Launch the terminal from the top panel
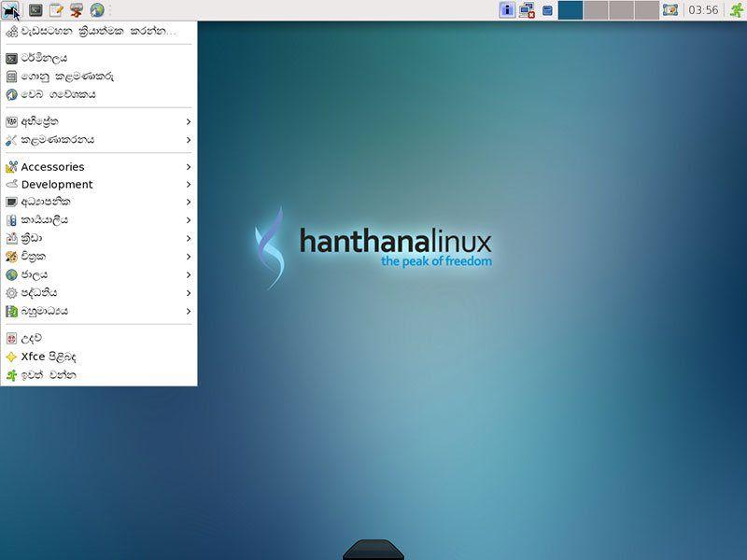The height and width of the screenshot is (560, 747). pos(35,9)
